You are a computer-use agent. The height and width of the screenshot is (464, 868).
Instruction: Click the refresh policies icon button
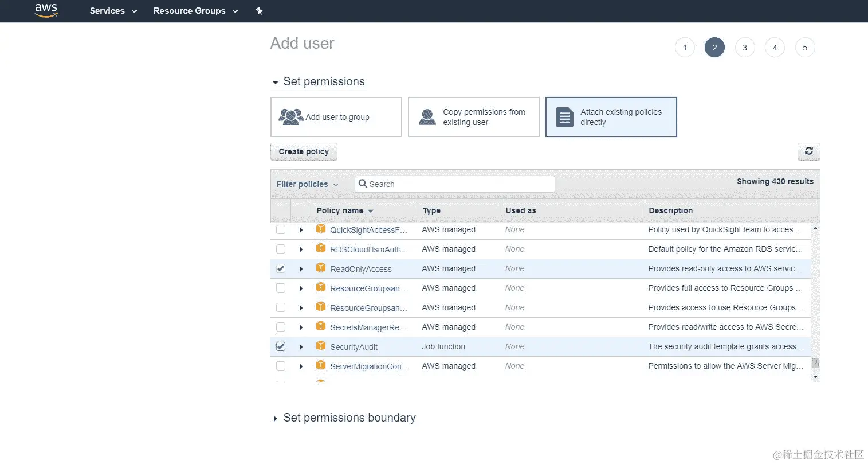tap(808, 151)
